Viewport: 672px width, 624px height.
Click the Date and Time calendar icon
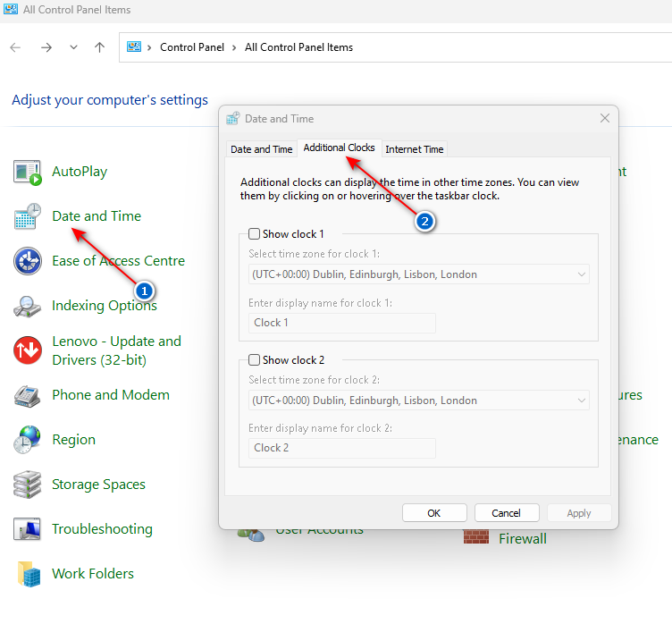point(28,216)
